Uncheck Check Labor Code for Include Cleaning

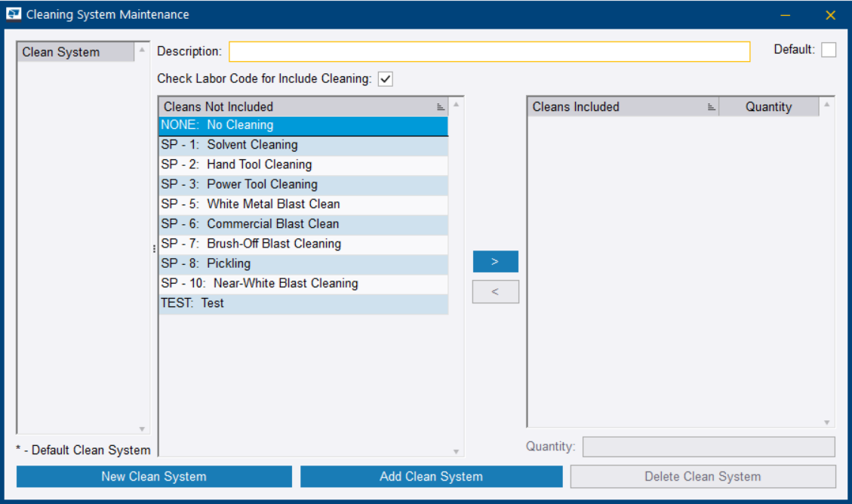pos(386,78)
